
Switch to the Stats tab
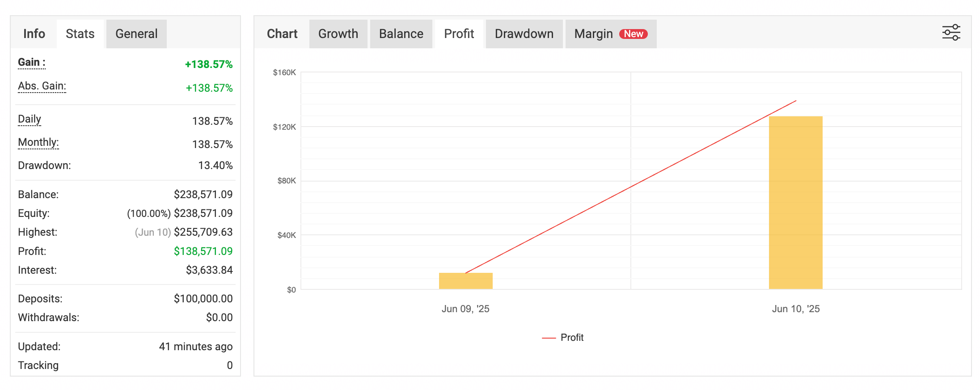point(80,34)
